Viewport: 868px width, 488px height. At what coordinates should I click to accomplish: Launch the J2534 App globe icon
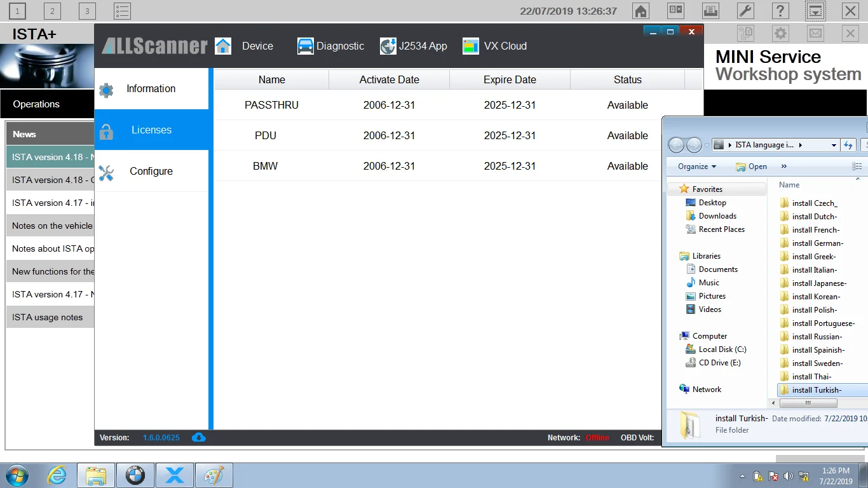tap(388, 46)
